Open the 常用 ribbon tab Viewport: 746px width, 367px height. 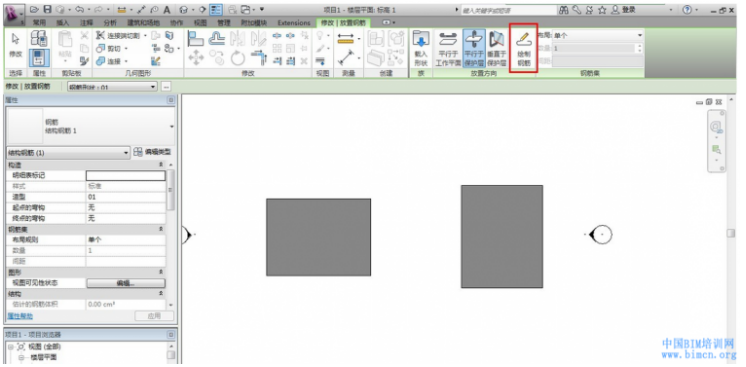point(39,22)
